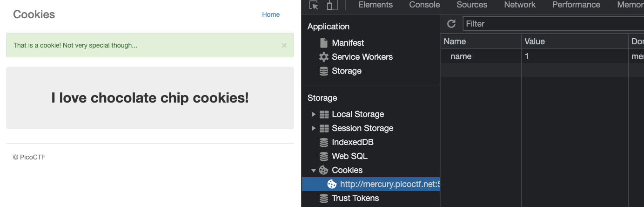
Task: Dismiss the cookie alert message
Action: [284, 45]
